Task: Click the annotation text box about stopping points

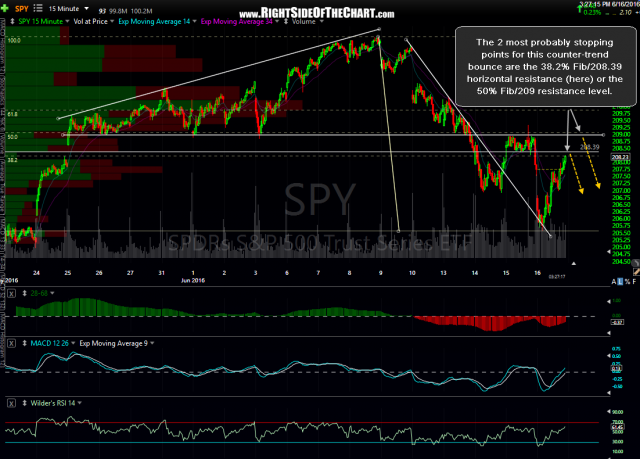Action: point(545,67)
